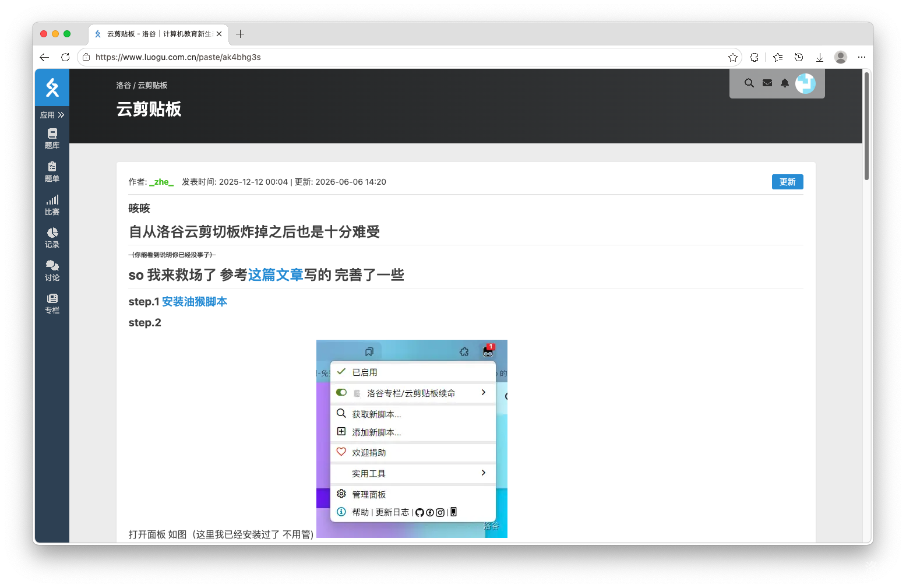Screen dimensions: 906x588
Task: Click the search magnifier in header
Action: coord(749,83)
